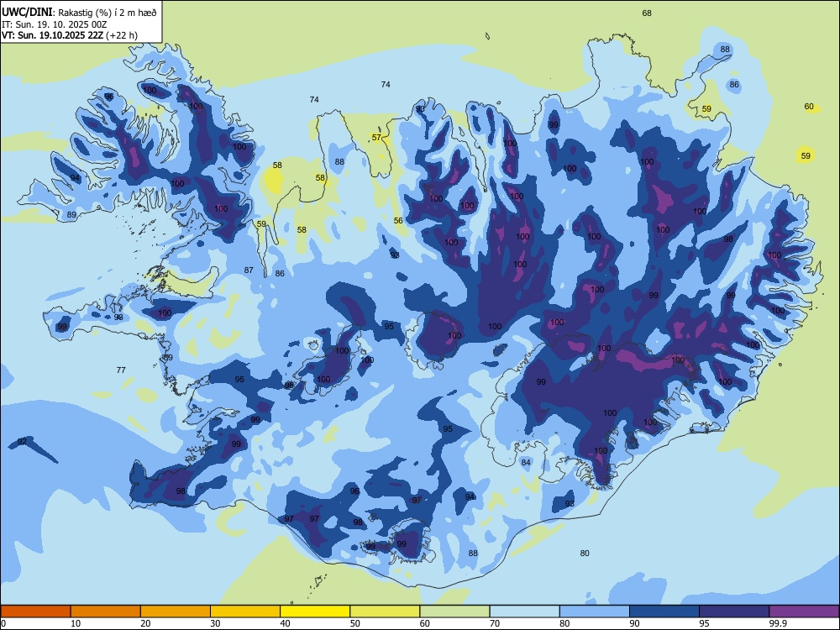Pick the light green 60–70 legend swatch
This screenshot has width=840, height=630.
click(x=454, y=612)
